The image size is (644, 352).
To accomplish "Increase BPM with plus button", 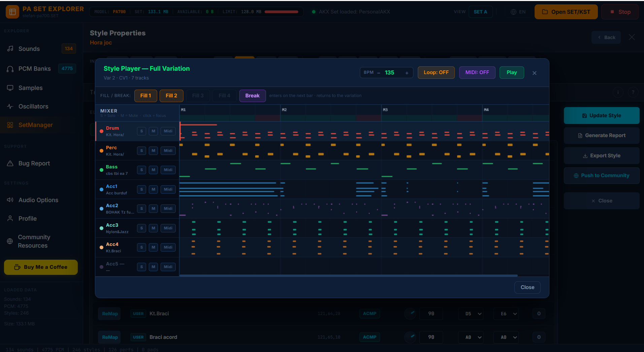I will (x=407, y=73).
